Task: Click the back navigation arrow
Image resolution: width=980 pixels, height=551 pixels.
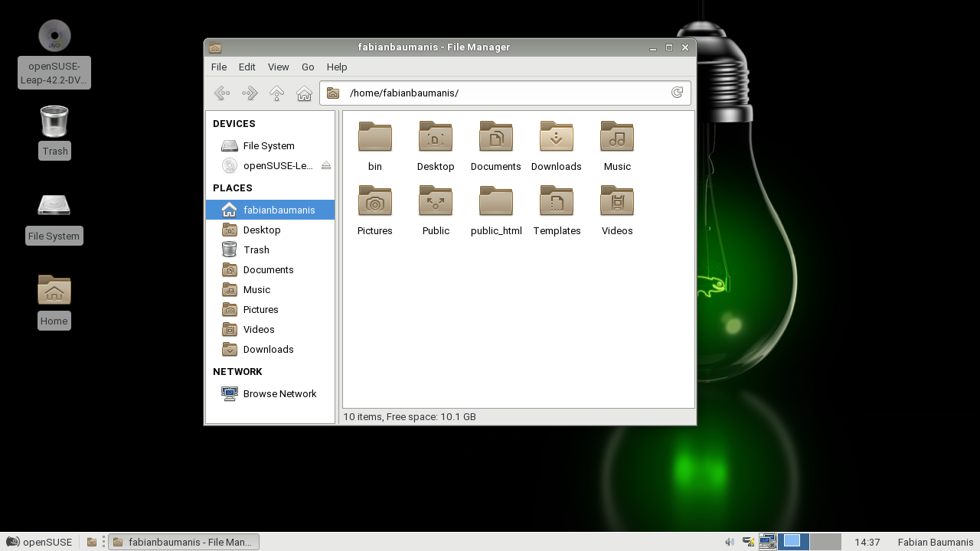Action: [222, 93]
